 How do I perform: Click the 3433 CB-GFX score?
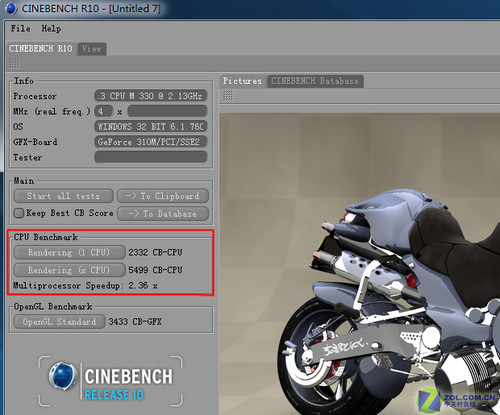click(135, 322)
